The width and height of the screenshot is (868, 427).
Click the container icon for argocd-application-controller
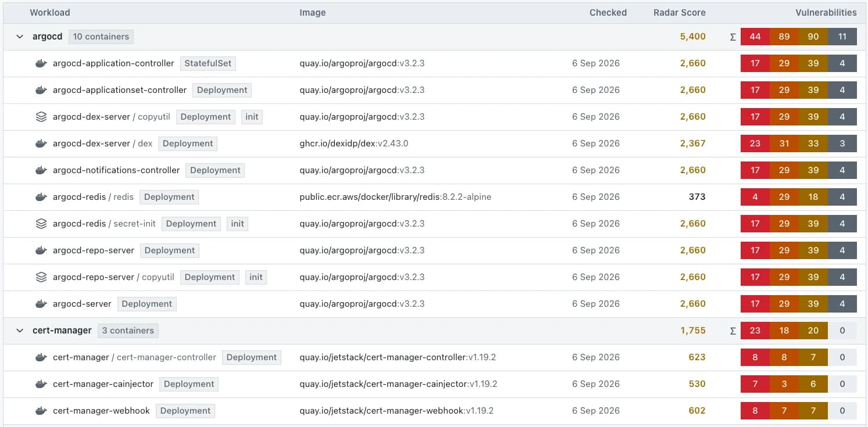point(41,63)
